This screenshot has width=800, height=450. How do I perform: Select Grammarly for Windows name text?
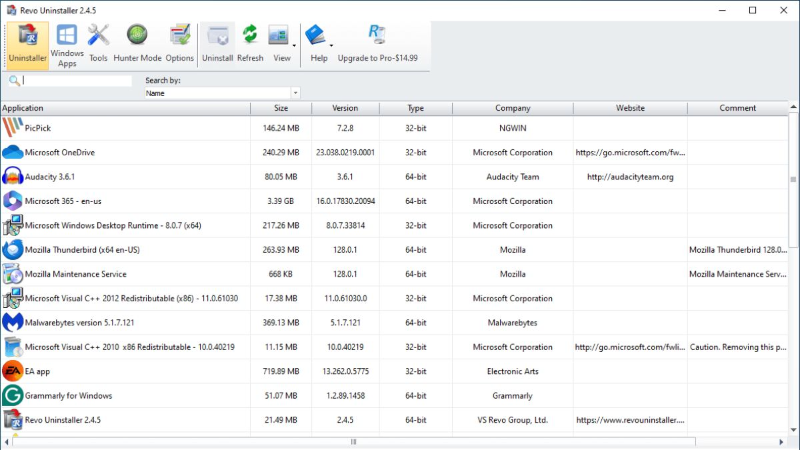(x=68, y=396)
